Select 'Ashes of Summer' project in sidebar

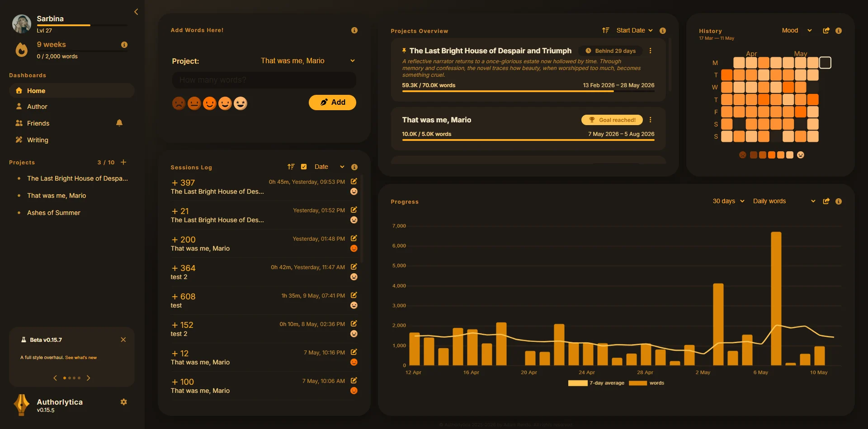(54, 213)
